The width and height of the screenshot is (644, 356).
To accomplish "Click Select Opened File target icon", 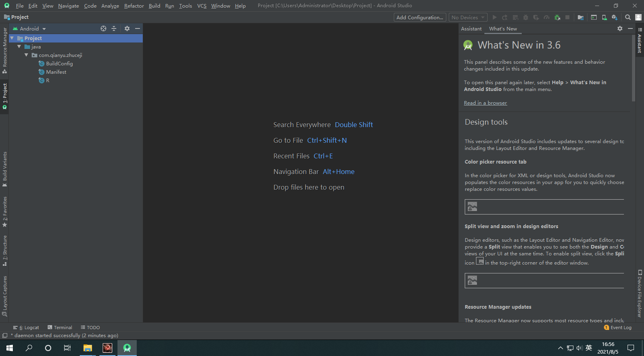I will [103, 28].
